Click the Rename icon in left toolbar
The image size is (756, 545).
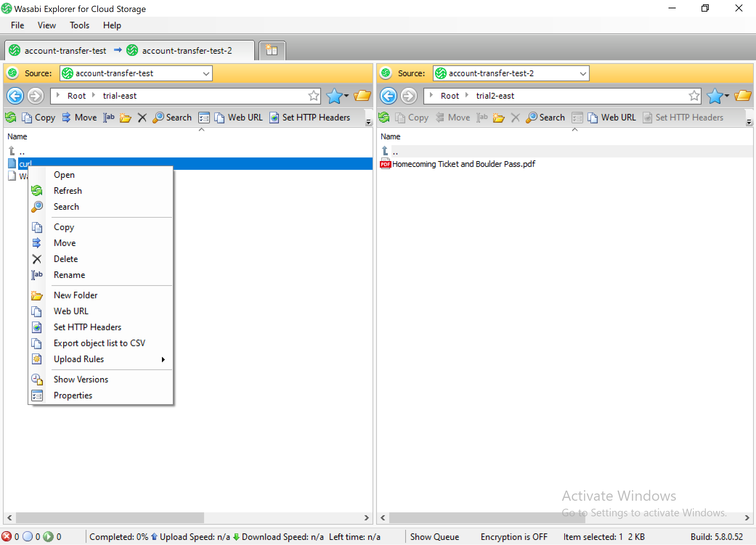coord(109,117)
